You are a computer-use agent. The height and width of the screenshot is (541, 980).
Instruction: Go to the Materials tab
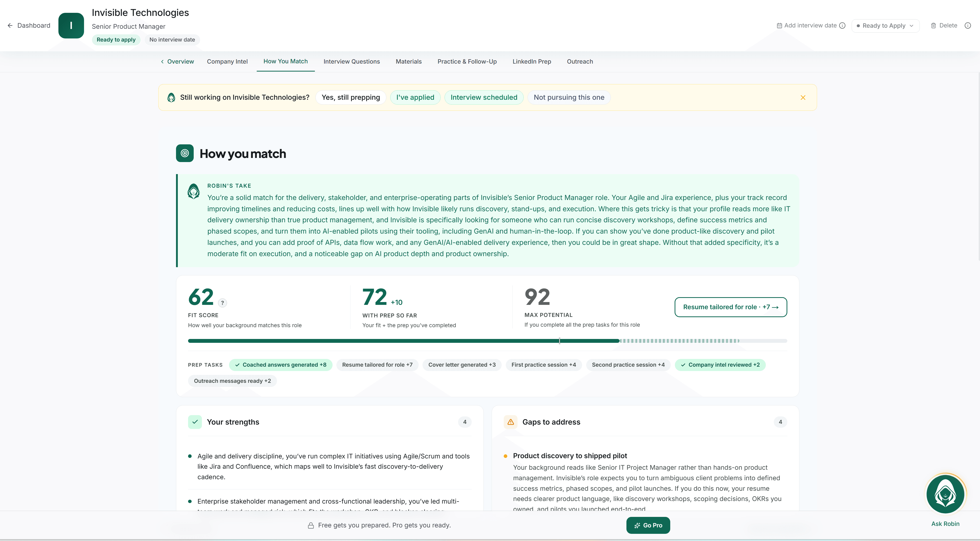(409, 61)
